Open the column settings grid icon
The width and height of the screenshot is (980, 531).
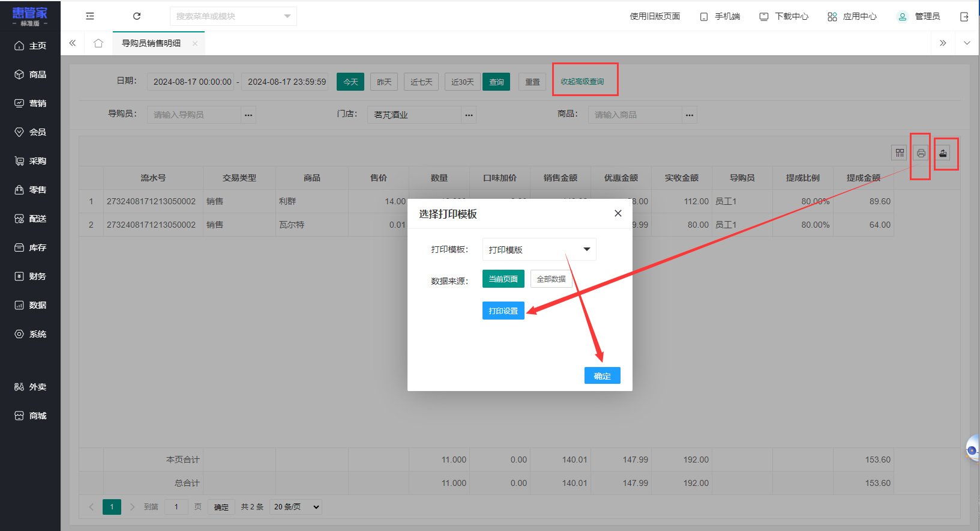point(900,153)
